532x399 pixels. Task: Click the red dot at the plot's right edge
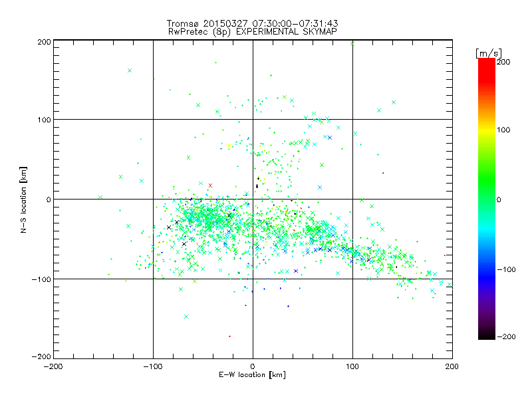click(445, 255)
